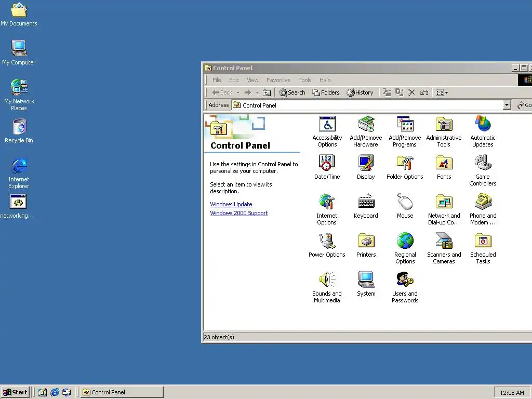Toggle the Search pane button
The width and height of the screenshot is (532, 399).
click(x=292, y=92)
